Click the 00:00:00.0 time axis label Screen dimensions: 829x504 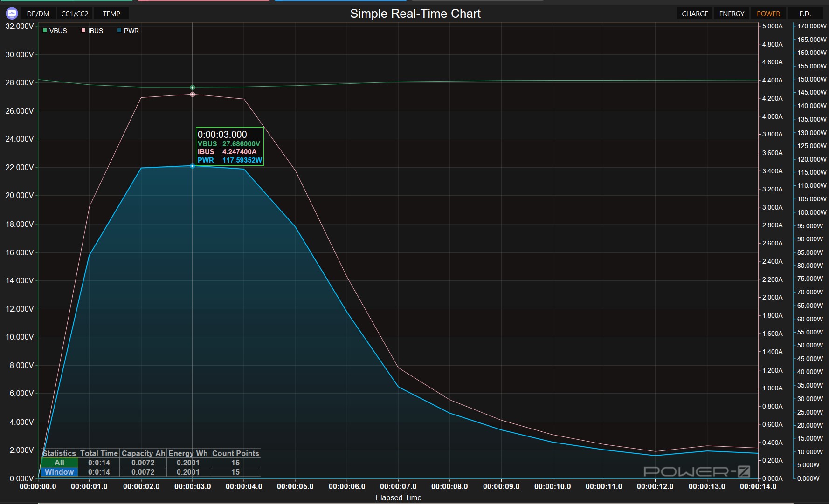coord(38,486)
